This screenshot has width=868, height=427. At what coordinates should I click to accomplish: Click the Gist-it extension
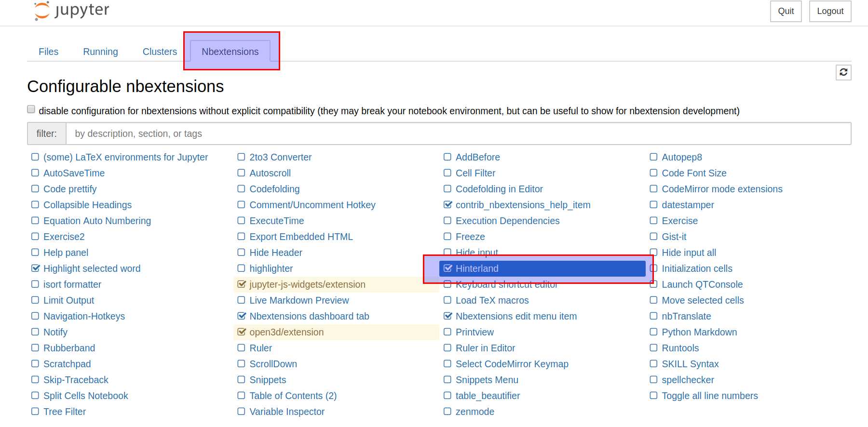[x=674, y=237]
